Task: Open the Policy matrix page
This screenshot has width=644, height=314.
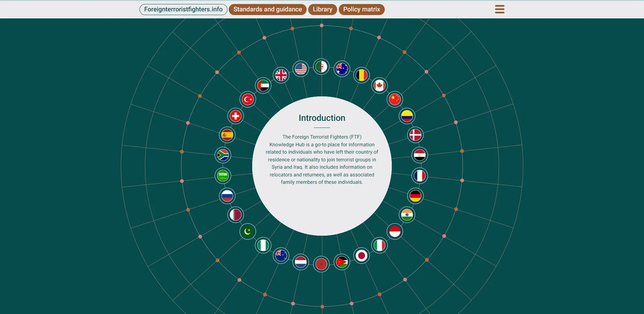Action: coord(362,9)
